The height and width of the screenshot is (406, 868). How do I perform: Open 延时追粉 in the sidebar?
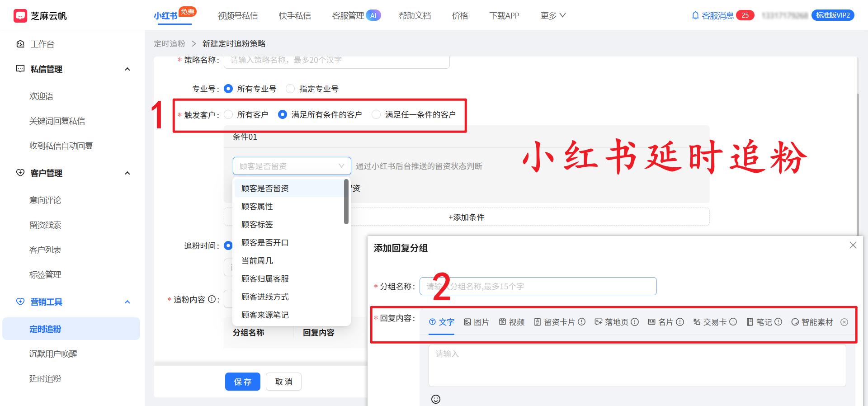tap(45, 378)
